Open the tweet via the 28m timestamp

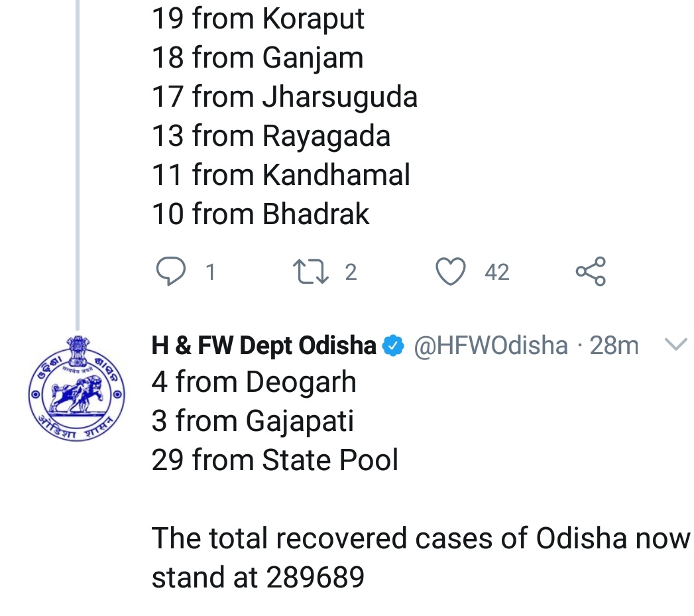tap(614, 345)
